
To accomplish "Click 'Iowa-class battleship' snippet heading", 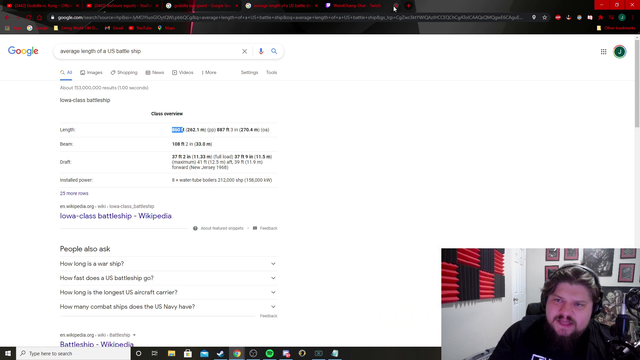I will click(x=85, y=100).
